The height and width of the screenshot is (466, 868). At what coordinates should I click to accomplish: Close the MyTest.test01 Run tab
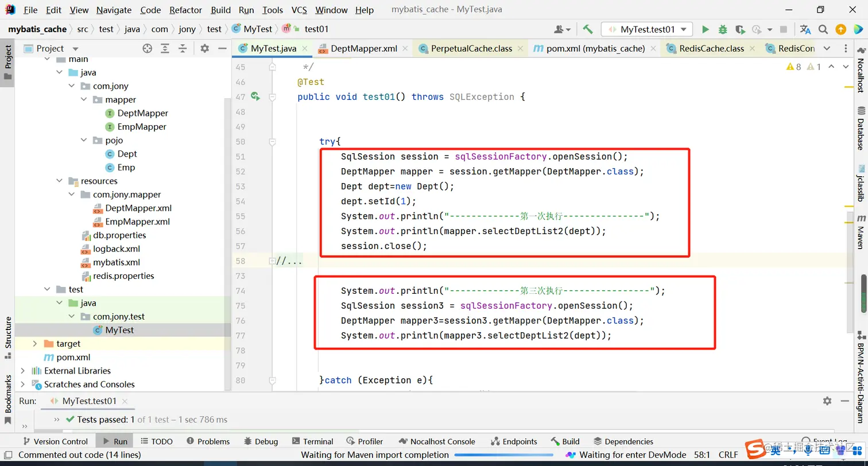[124, 401]
